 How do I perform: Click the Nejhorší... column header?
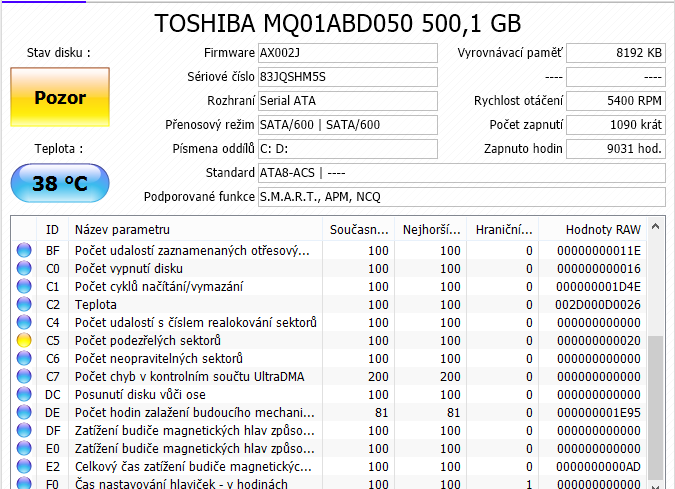(431, 230)
